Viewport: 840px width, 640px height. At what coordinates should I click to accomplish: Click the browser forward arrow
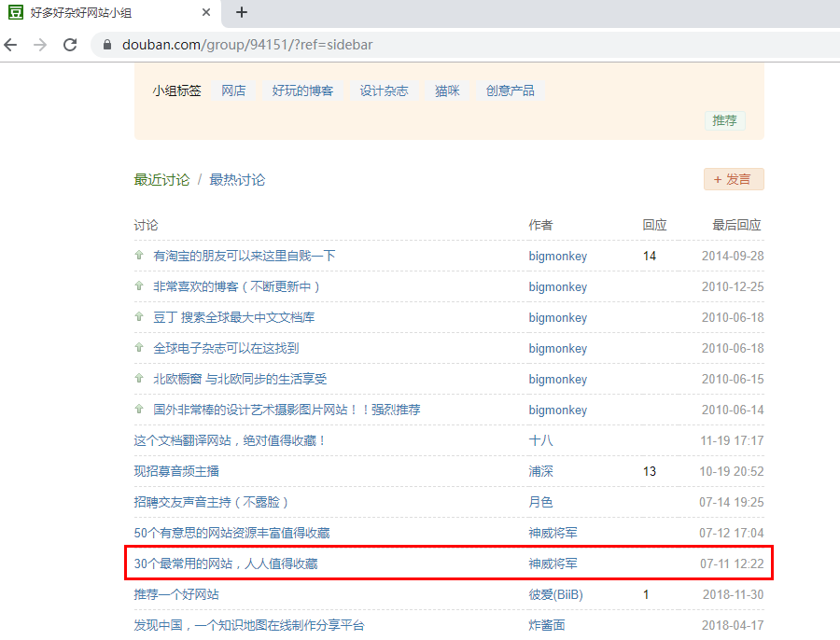coord(40,45)
